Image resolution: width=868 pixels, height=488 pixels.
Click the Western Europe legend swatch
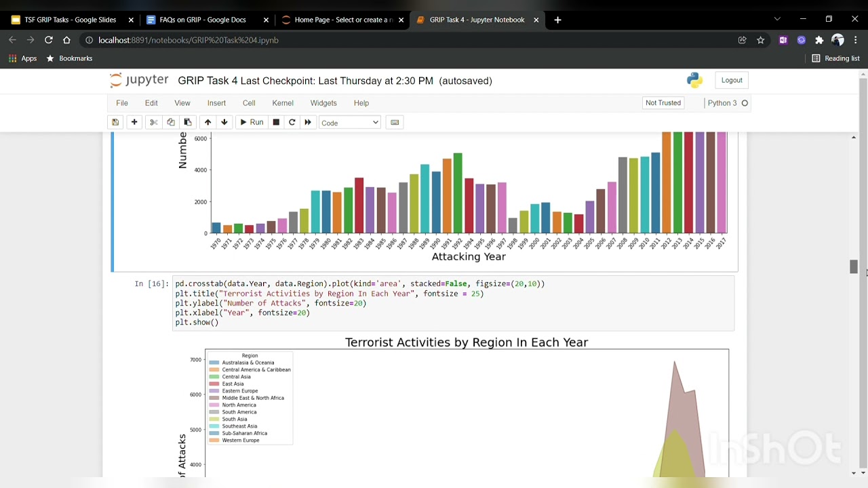[214, 441]
